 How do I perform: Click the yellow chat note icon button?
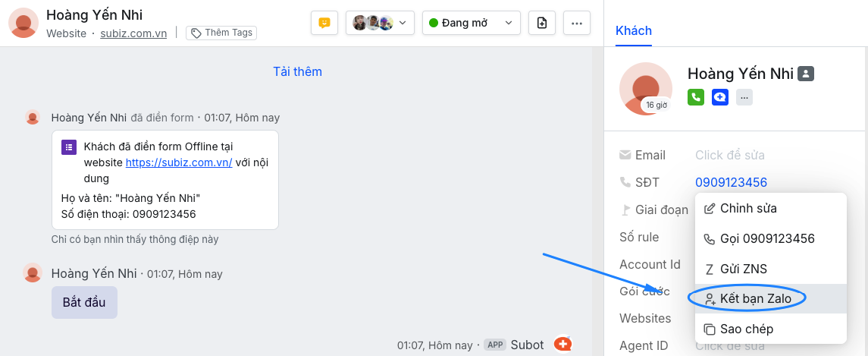click(x=324, y=23)
